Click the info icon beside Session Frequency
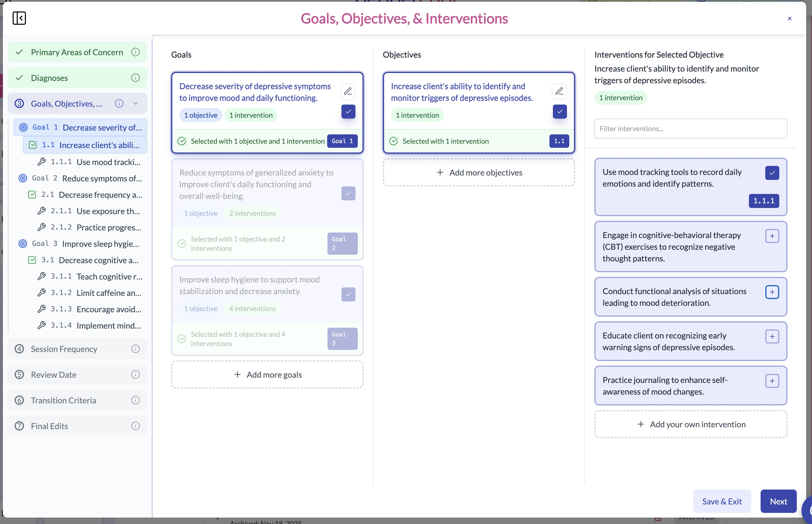812x524 pixels. click(x=136, y=349)
